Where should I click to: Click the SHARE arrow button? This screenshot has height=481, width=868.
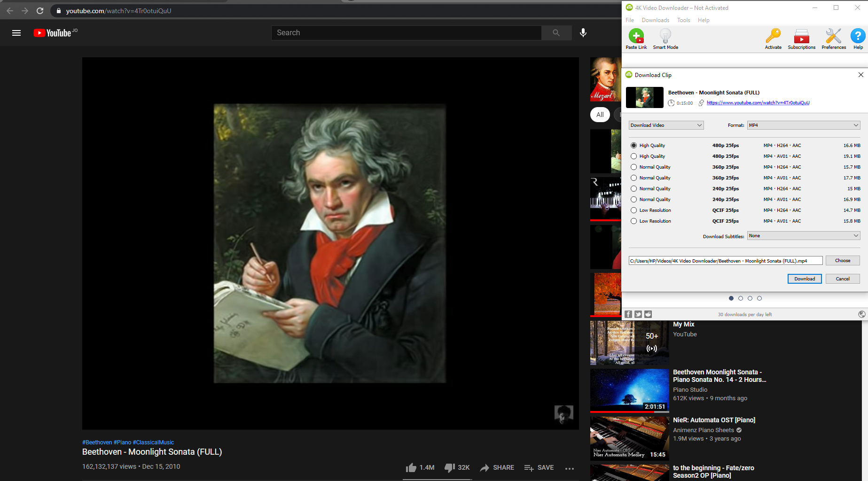tap(497, 468)
